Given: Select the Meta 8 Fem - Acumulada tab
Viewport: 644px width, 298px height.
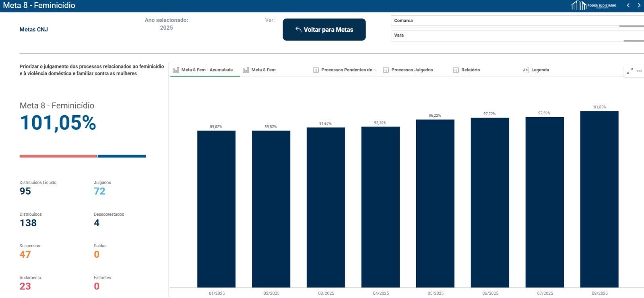Looking at the screenshot, I should coord(206,70).
